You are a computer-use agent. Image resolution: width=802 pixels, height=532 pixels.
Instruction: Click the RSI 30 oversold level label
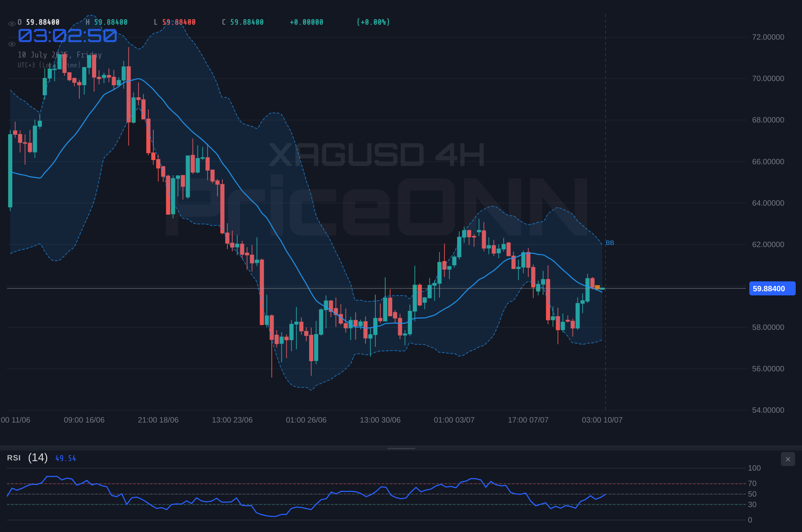752,505
